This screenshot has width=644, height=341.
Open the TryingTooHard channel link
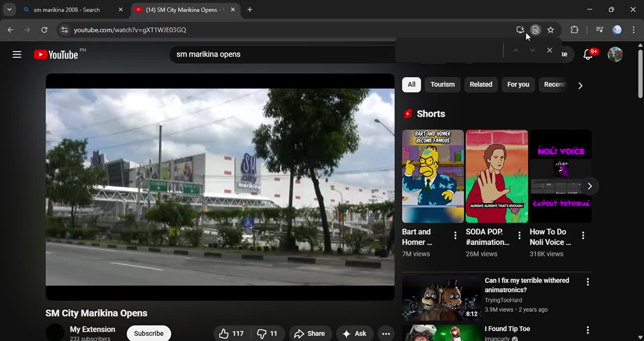coord(503,300)
